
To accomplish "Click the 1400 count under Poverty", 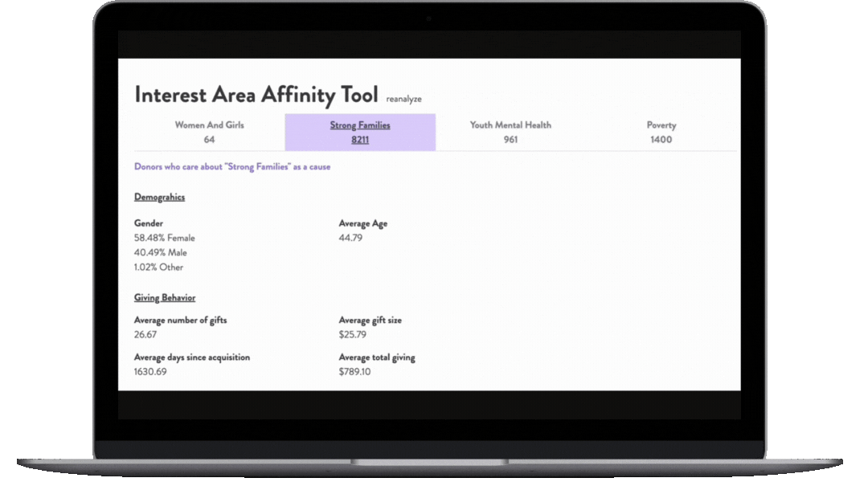I will coord(661,139).
